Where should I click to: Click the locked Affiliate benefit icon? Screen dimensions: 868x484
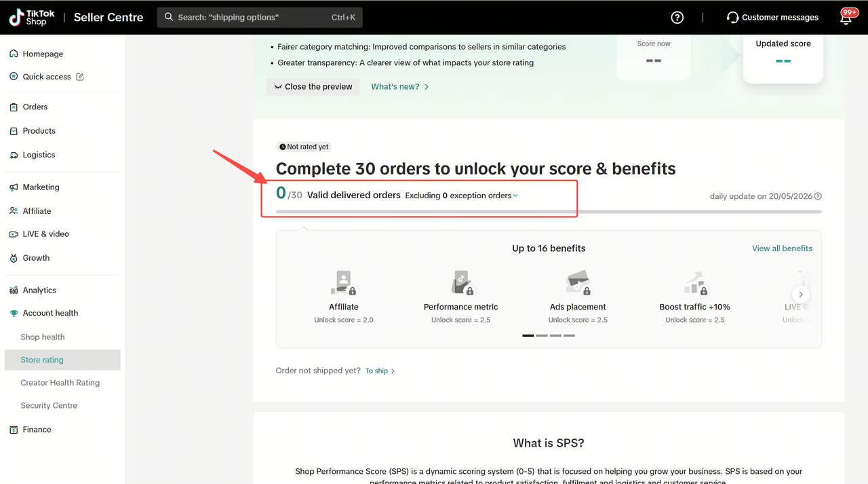point(344,282)
